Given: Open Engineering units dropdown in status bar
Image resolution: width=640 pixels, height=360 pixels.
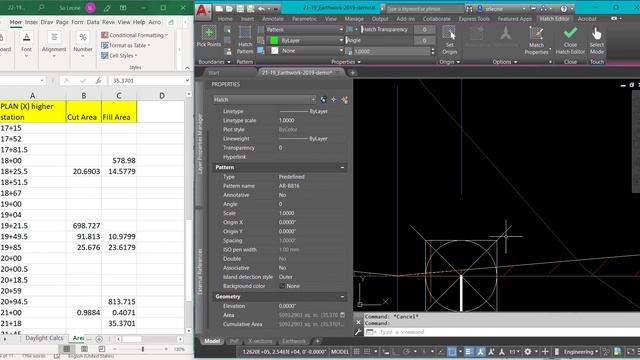Looking at the screenshot, I should point(580,351).
